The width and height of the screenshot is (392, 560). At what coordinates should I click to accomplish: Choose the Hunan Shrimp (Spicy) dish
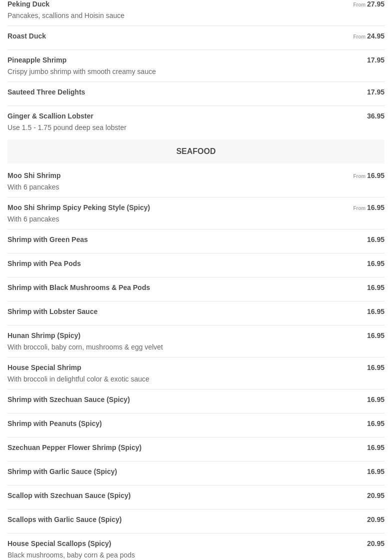(x=44, y=336)
